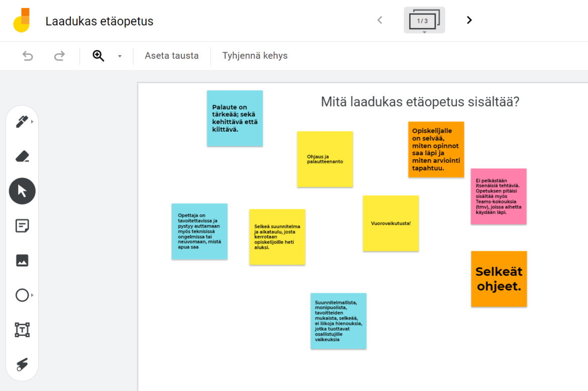This screenshot has width=588, height=391.
Task: Click Aseta tausta button
Action: 171,56
